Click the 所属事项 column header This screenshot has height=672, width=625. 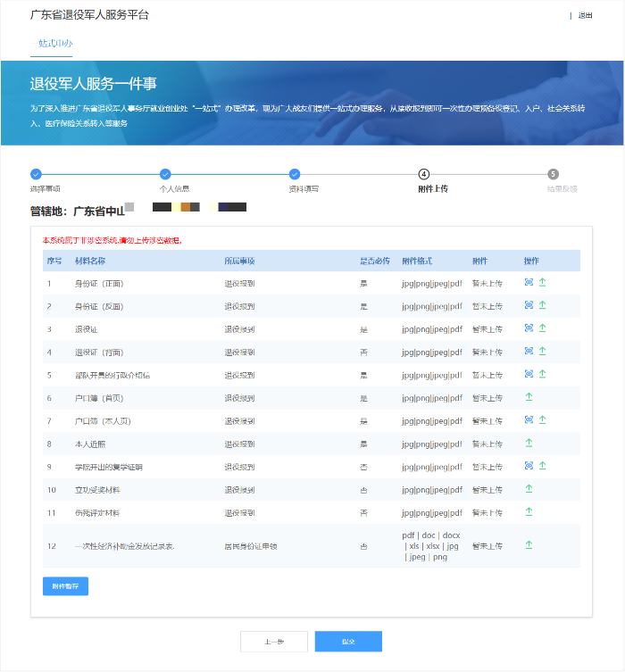tap(239, 261)
